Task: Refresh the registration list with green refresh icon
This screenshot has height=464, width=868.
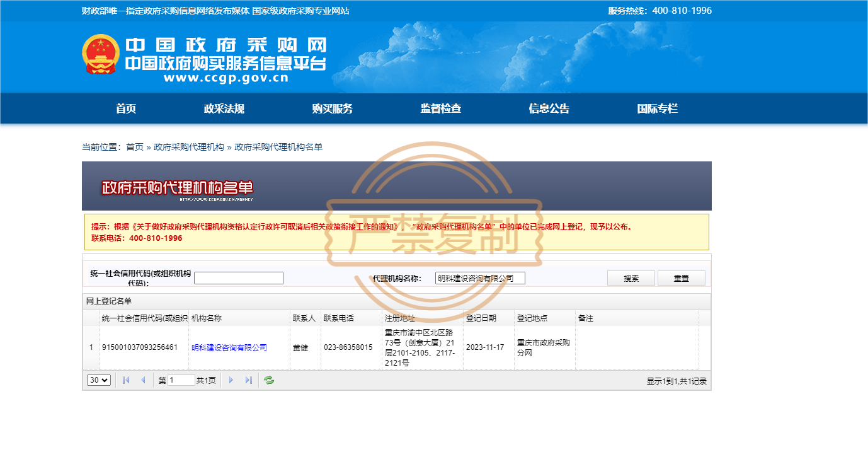Action: pos(270,380)
